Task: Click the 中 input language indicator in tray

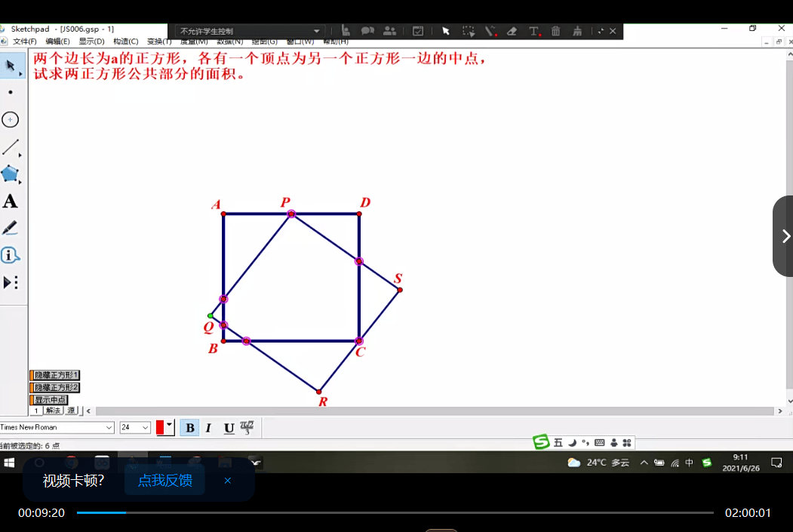Action: [690, 463]
